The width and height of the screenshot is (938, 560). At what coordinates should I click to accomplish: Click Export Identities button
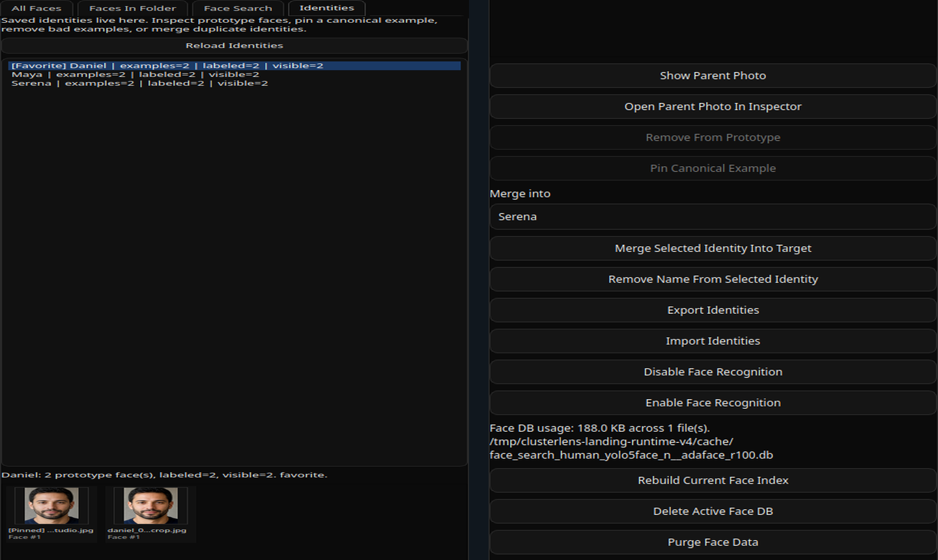[713, 310]
